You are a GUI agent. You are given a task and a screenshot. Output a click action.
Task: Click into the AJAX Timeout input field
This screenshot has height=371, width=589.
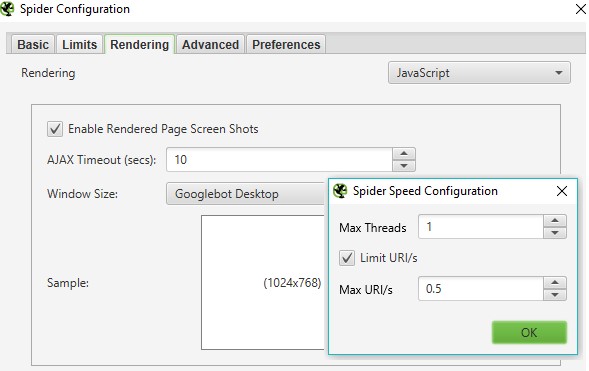[x=279, y=160]
